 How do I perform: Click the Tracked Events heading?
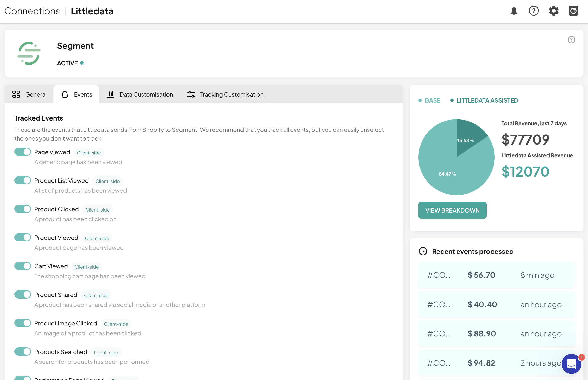pyautogui.click(x=38, y=118)
